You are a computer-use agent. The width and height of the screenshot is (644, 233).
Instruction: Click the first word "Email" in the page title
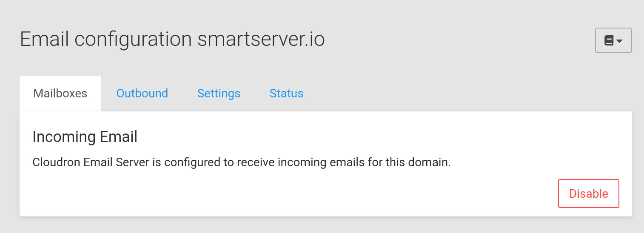click(44, 40)
